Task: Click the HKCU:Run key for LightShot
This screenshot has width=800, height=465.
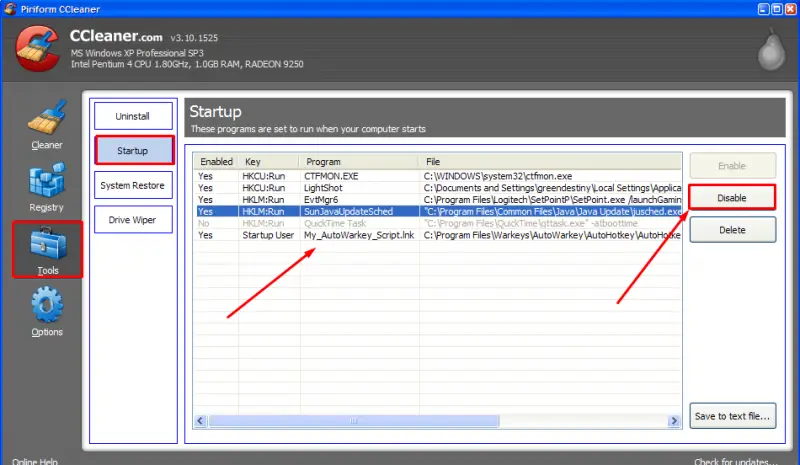Action: pyautogui.click(x=263, y=188)
